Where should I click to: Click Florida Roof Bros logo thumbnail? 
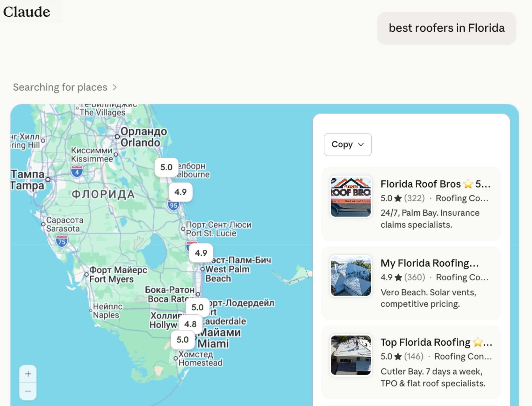click(351, 197)
